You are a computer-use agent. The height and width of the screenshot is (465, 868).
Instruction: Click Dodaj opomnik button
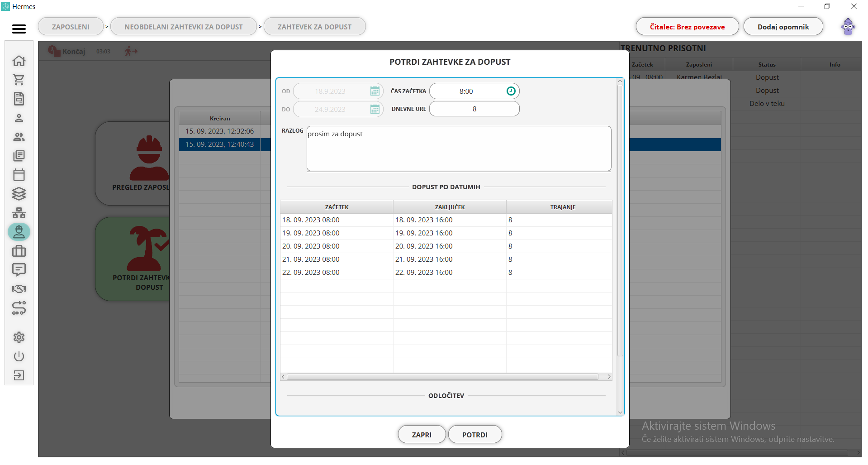(x=783, y=27)
